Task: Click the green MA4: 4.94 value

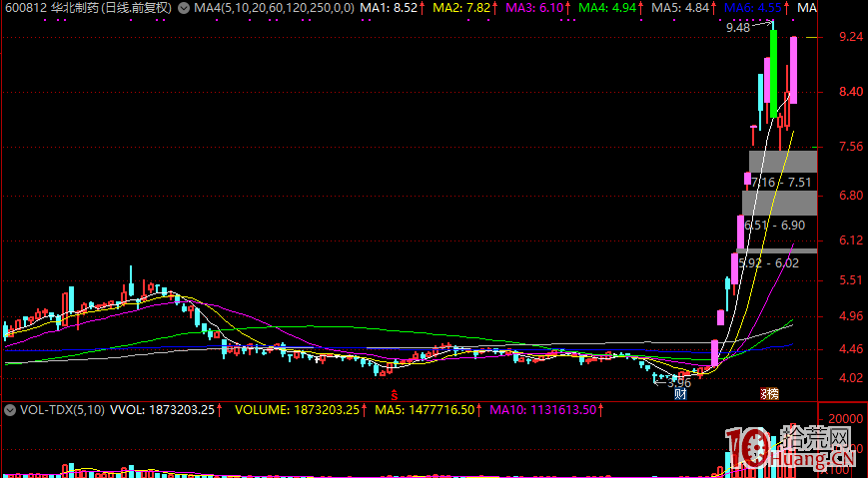Action: 607,8
